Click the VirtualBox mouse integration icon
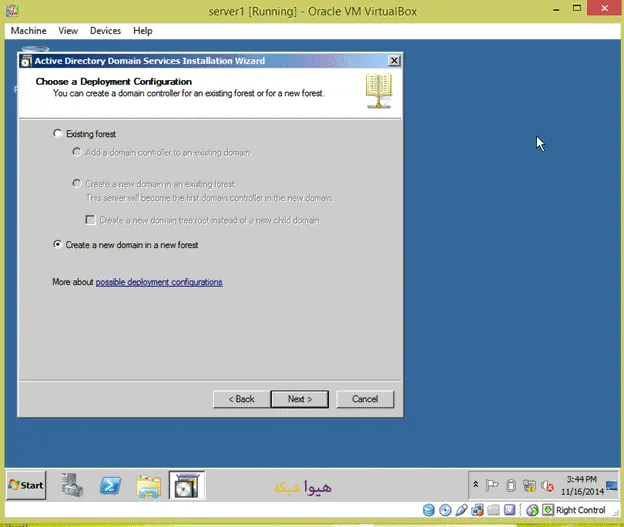This screenshot has width=624, height=527. click(532, 510)
